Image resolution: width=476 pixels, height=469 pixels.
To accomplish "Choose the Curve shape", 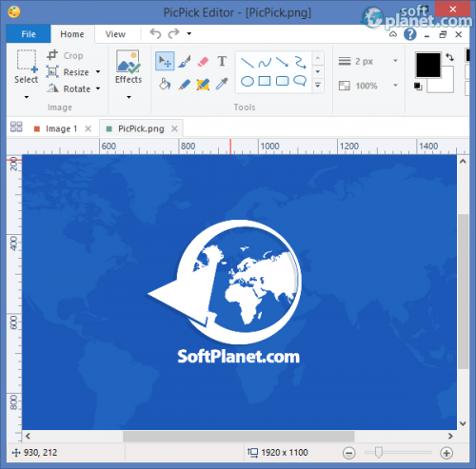I will click(x=265, y=63).
